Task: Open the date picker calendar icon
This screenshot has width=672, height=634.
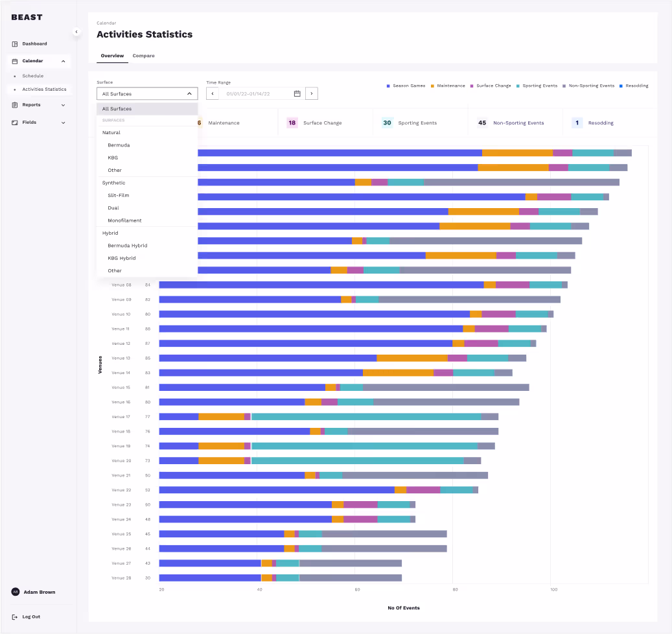Action: click(x=297, y=93)
